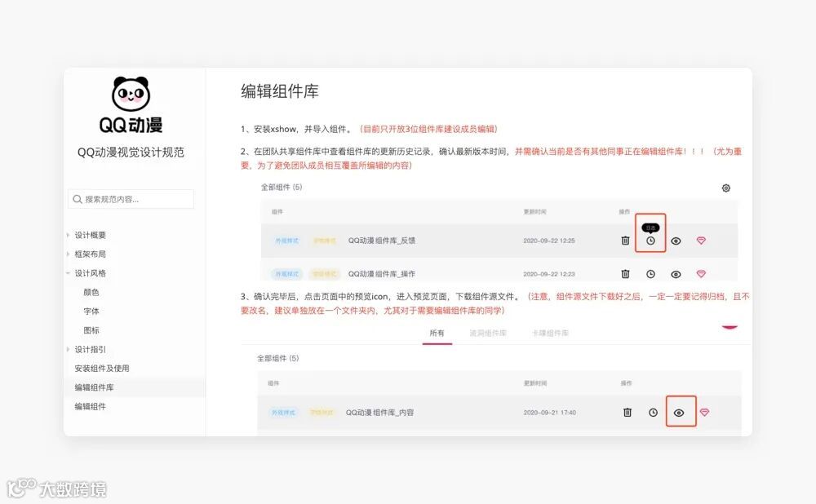Click the yellow tag on 组件库_反馈 row
Viewport: 816px width, 504px height.
pyautogui.click(x=324, y=241)
